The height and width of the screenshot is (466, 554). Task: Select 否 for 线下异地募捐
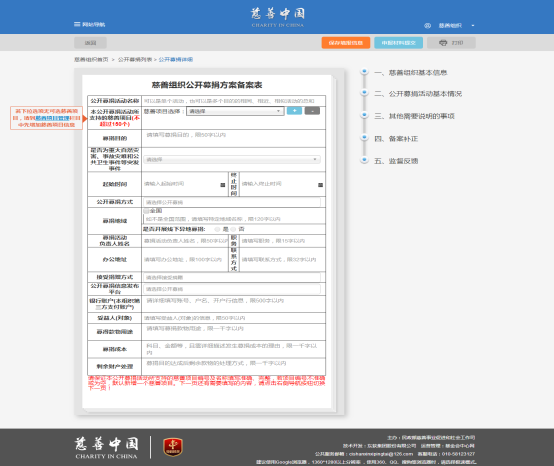pyautogui.click(x=233, y=229)
